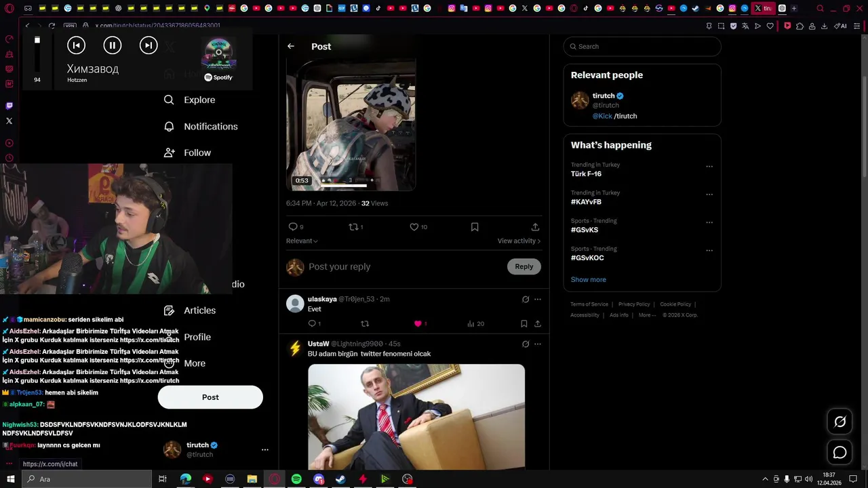The image size is (868, 488).
Task: Open browser downloads icon
Action: [x=824, y=26]
